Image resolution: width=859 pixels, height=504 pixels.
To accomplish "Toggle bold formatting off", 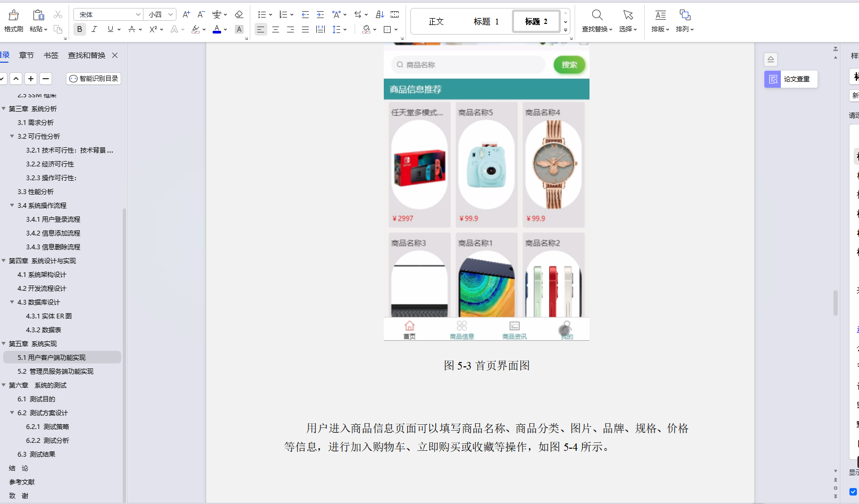I will coord(79,29).
